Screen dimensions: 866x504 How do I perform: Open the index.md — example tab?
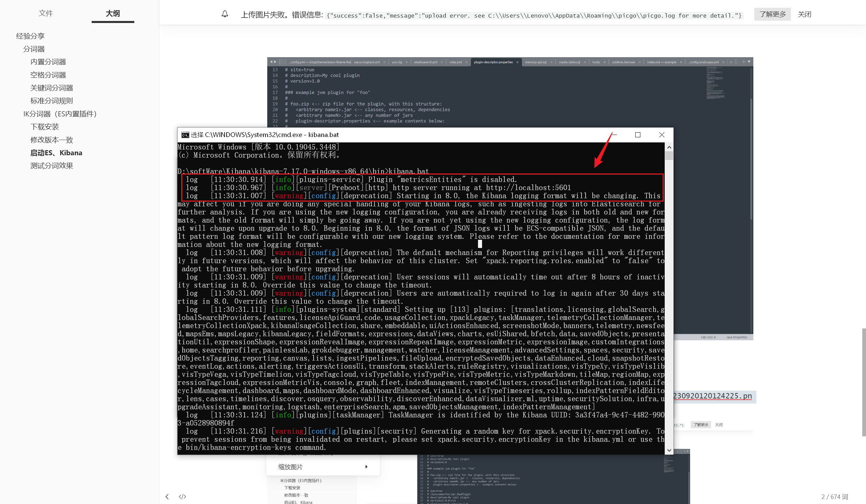coord(662,62)
